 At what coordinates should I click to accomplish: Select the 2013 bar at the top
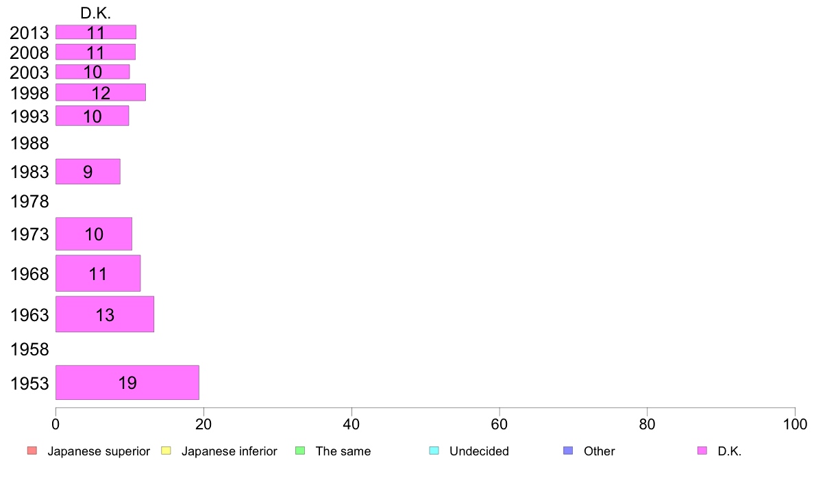click(x=96, y=32)
